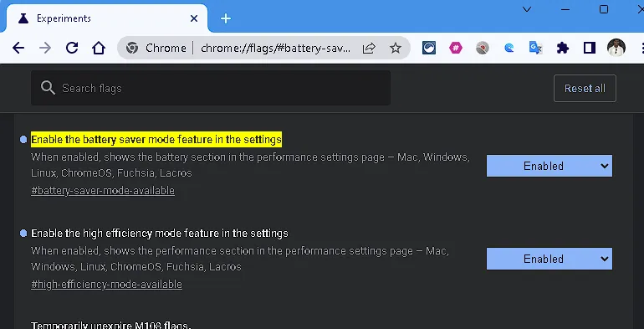
Task: Close the Experiments tab
Action: (194, 18)
